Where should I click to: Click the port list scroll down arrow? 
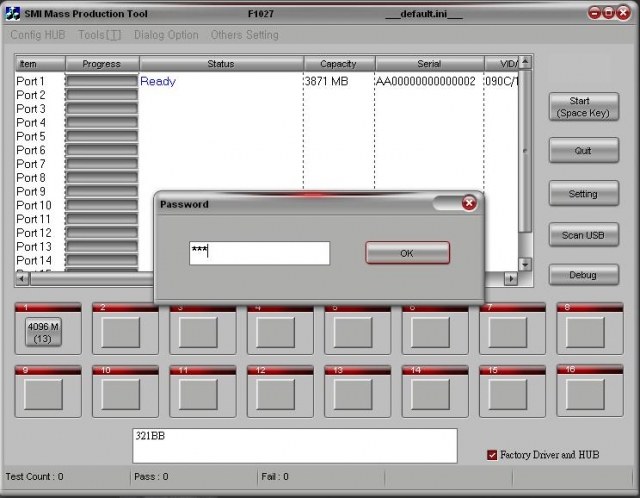click(x=525, y=264)
